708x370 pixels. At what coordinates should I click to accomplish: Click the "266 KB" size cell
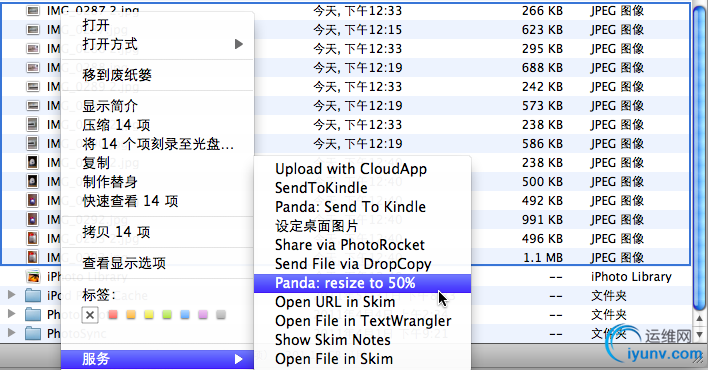[x=543, y=10]
